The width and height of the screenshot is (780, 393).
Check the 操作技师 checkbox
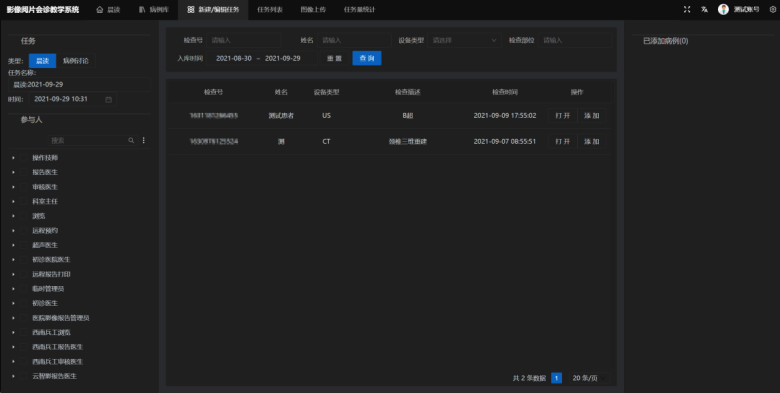point(23,158)
